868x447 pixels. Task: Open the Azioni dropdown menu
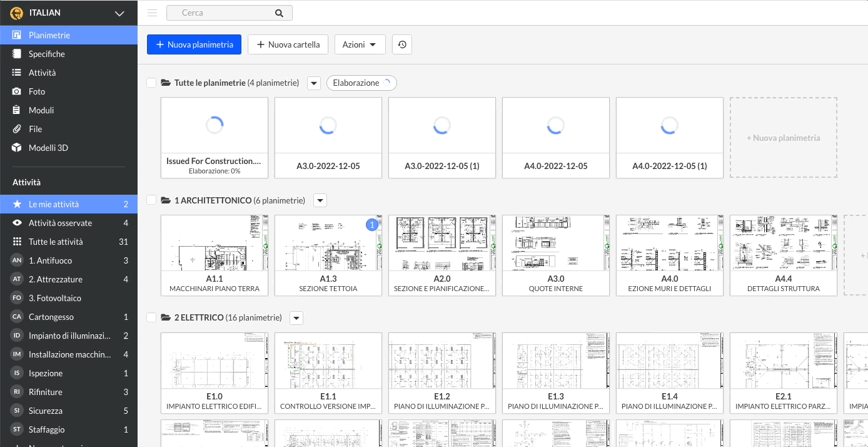coord(360,44)
